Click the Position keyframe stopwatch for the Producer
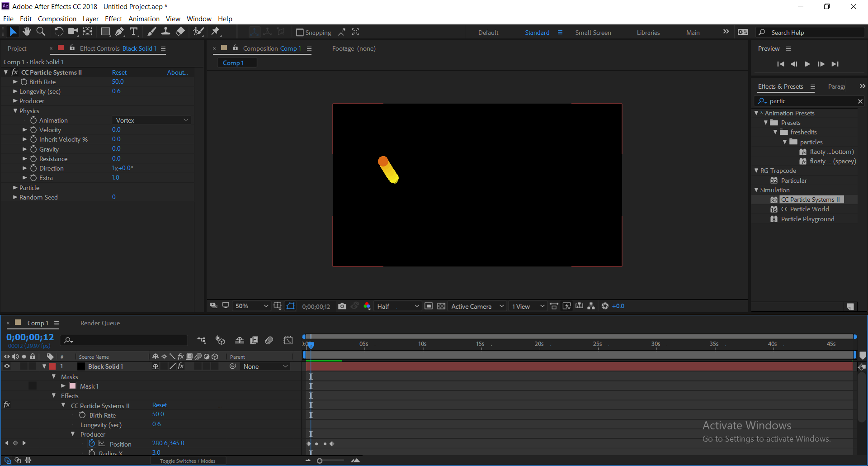 (92, 443)
